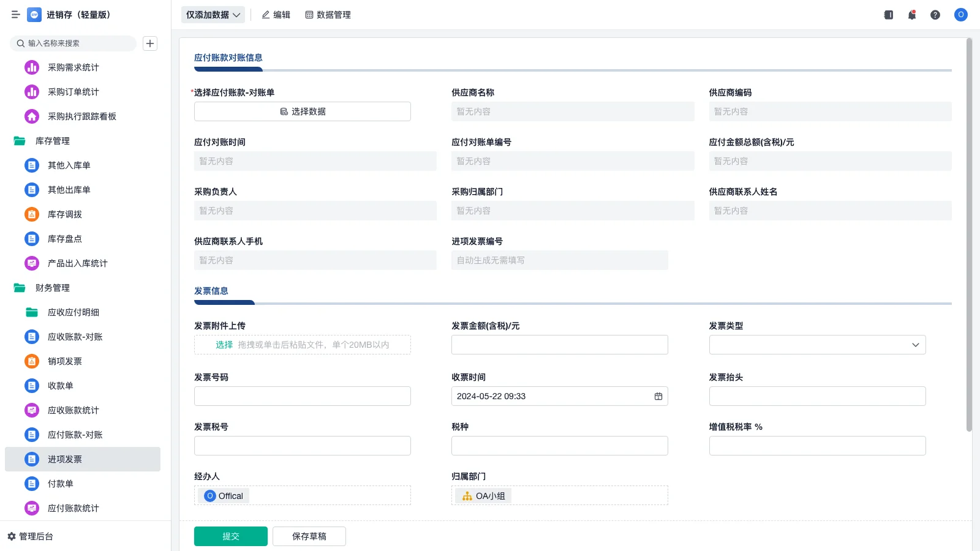Open the calendar picker icon in 收票时间
This screenshot has height=551, width=980.
click(x=658, y=396)
